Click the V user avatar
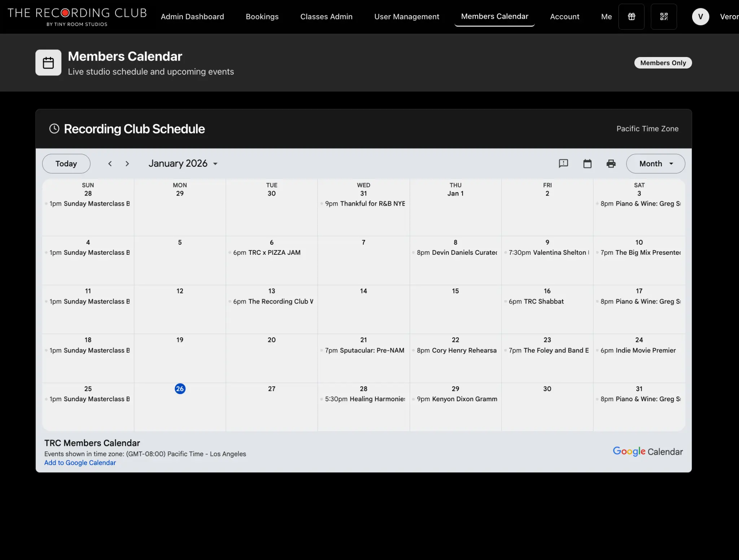 click(x=700, y=17)
